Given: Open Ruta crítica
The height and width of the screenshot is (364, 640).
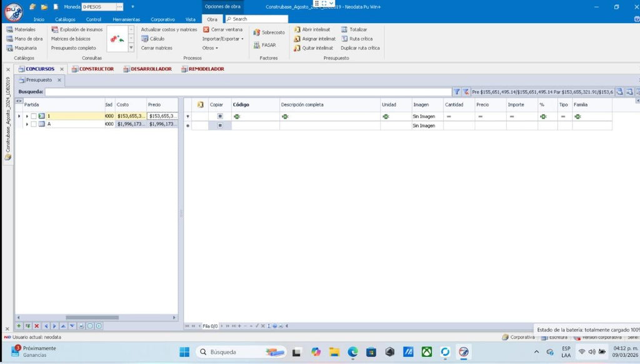Looking at the screenshot, I should [x=357, y=39].
